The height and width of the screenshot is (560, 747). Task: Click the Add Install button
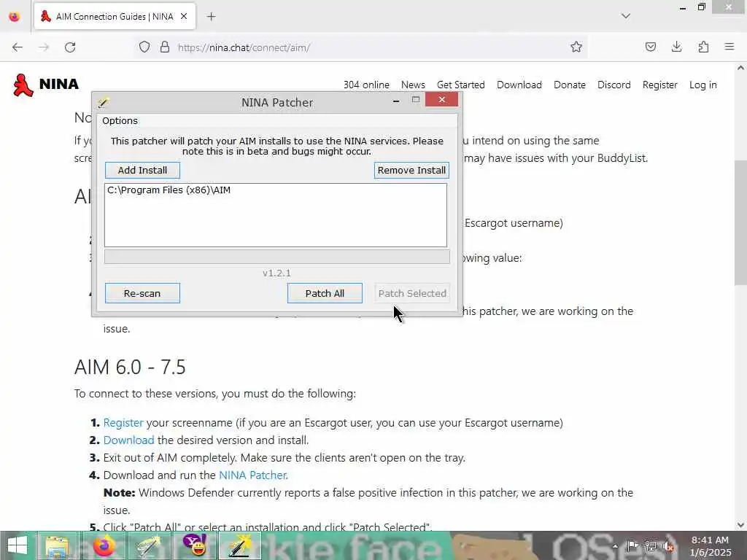(142, 170)
